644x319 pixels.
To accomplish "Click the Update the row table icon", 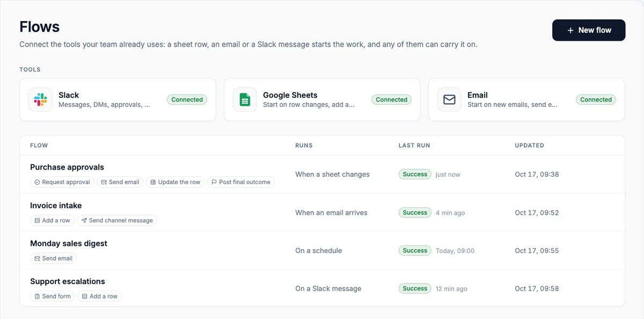I will tap(153, 182).
